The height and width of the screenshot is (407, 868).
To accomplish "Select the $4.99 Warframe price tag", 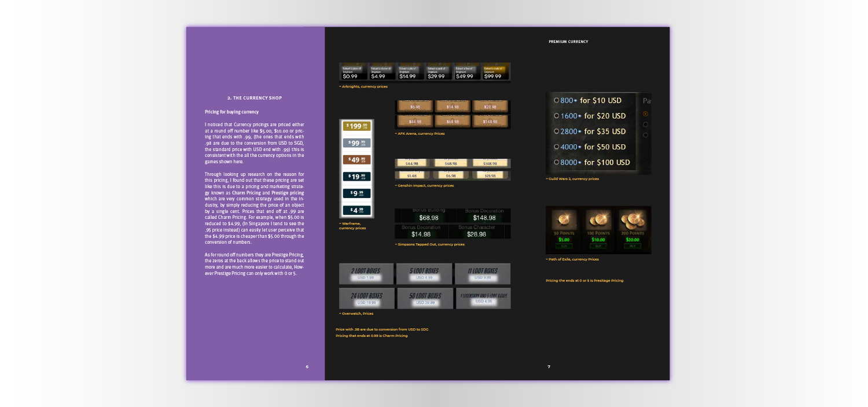I will click(x=356, y=210).
